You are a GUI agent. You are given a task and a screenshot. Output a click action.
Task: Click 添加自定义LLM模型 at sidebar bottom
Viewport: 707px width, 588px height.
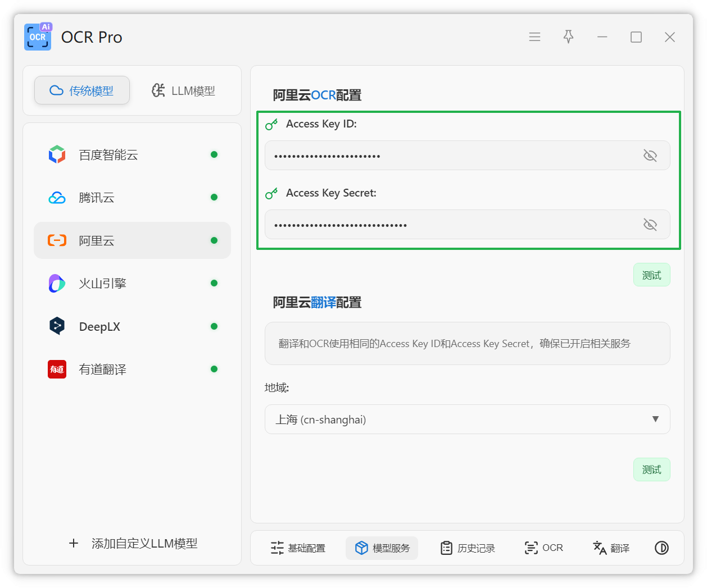133,544
